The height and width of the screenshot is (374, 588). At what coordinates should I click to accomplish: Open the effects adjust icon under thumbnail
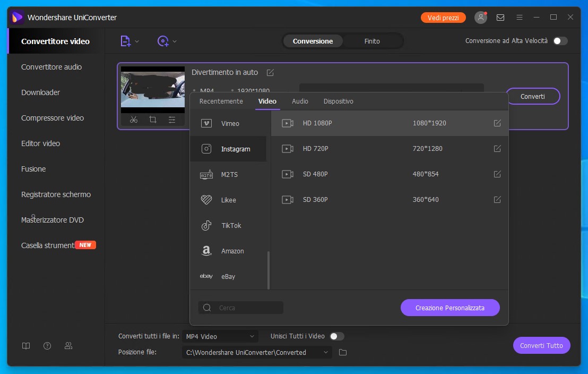[x=172, y=120]
